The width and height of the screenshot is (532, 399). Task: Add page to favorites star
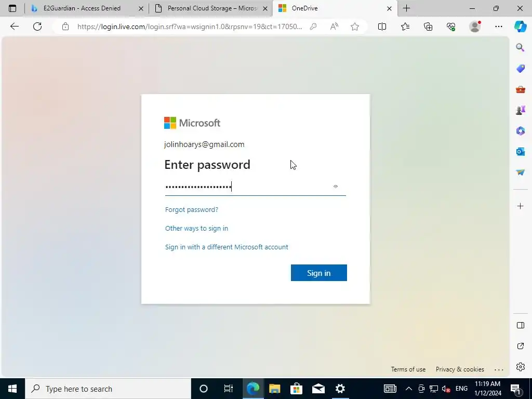click(355, 26)
